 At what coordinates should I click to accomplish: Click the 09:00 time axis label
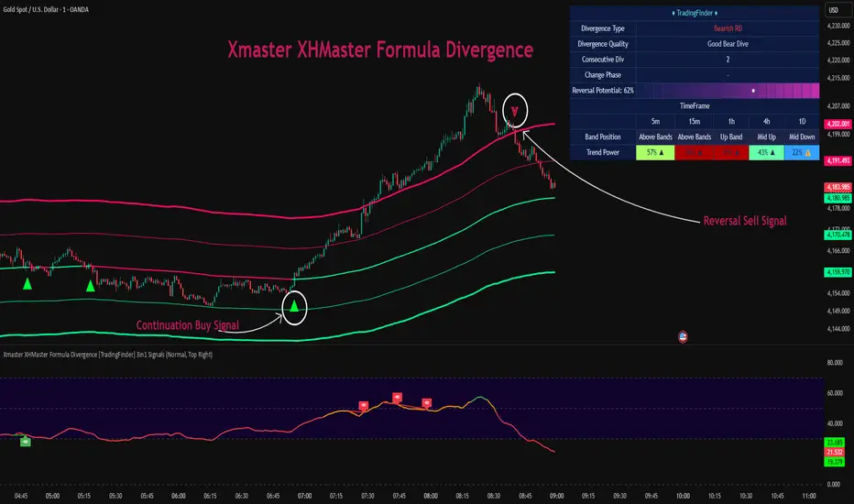[x=556, y=496]
